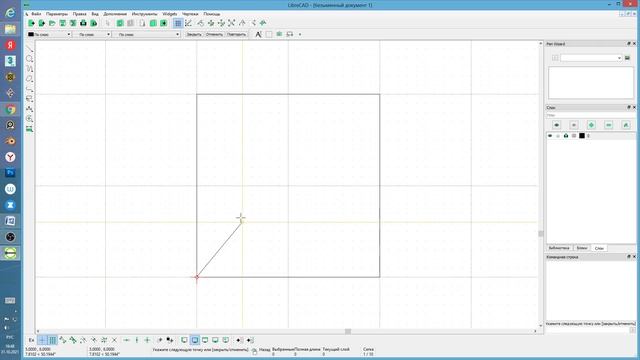Open the Widgets menu

click(169, 14)
